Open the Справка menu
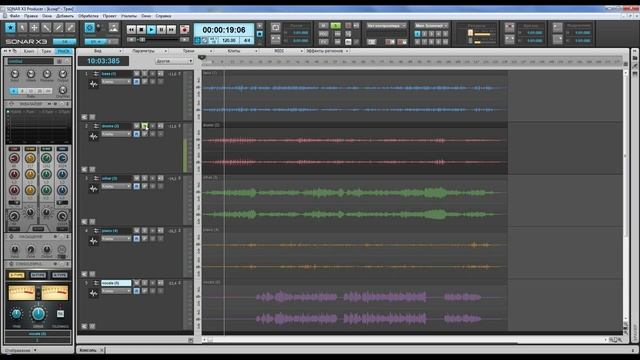640x360 pixels. (x=163, y=16)
